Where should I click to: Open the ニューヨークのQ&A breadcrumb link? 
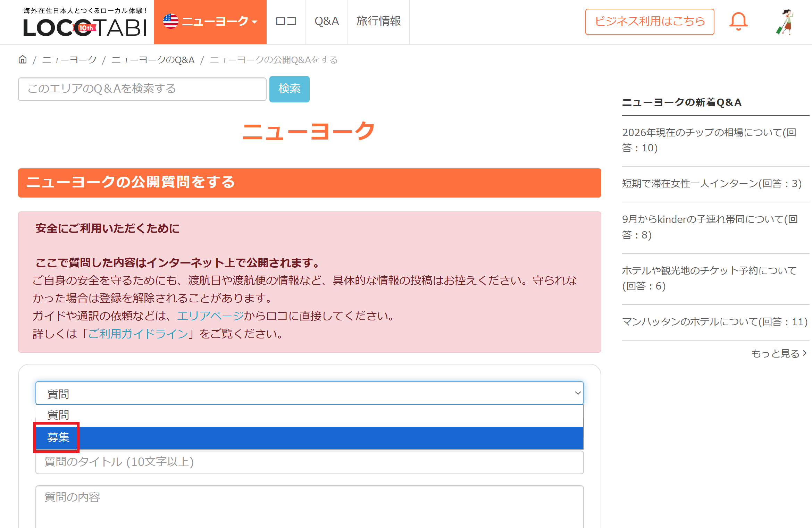(153, 60)
